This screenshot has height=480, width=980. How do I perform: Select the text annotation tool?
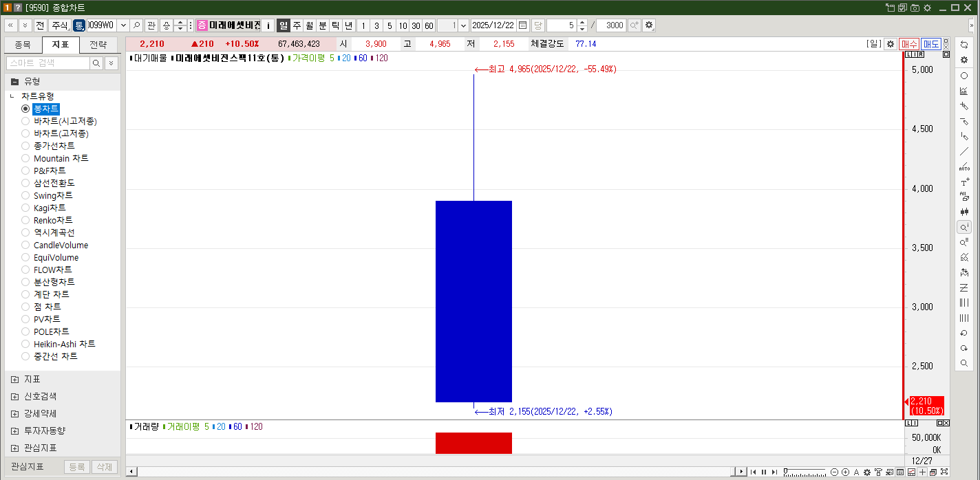tap(964, 182)
